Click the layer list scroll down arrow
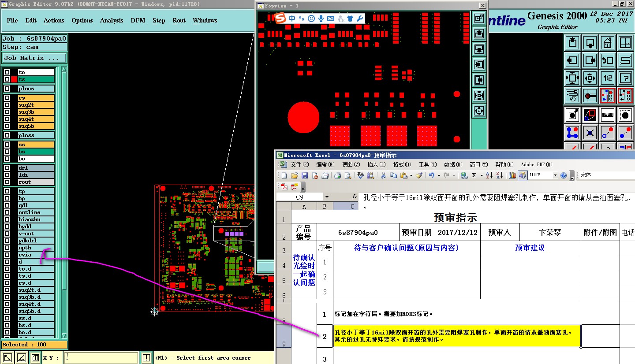This screenshot has width=635, height=364. point(64,335)
